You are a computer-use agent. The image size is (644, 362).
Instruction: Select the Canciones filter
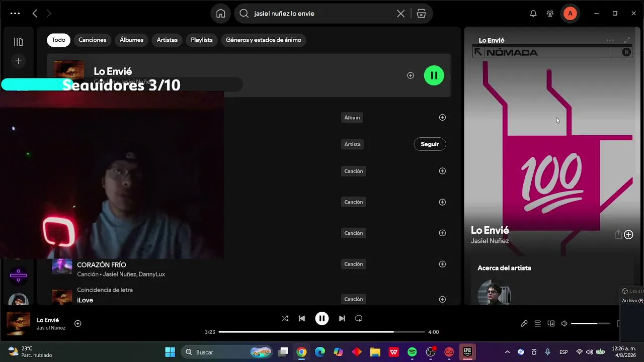(x=93, y=40)
